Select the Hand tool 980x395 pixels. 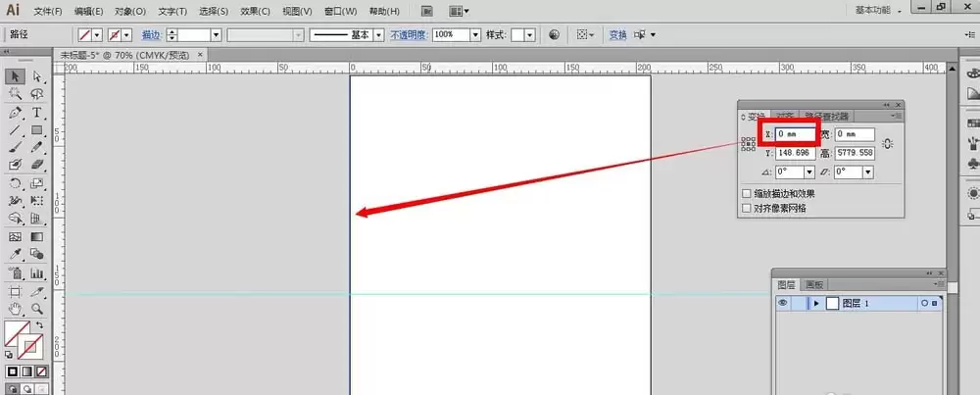point(16,308)
